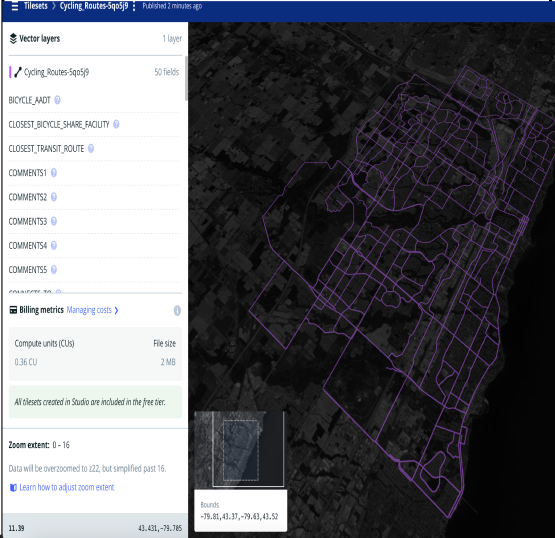
Task: Select the COMMENTS2 field name
Action: [x=28, y=197]
